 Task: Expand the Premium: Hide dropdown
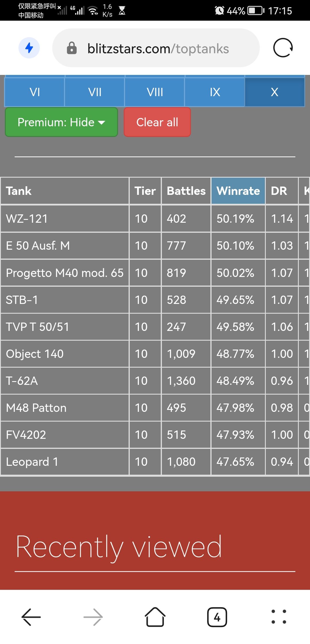pyautogui.click(x=61, y=122)
